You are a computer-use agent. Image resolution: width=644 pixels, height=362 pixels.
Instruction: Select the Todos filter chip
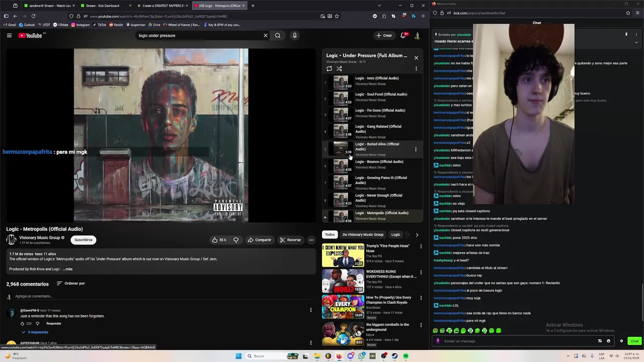330,235
